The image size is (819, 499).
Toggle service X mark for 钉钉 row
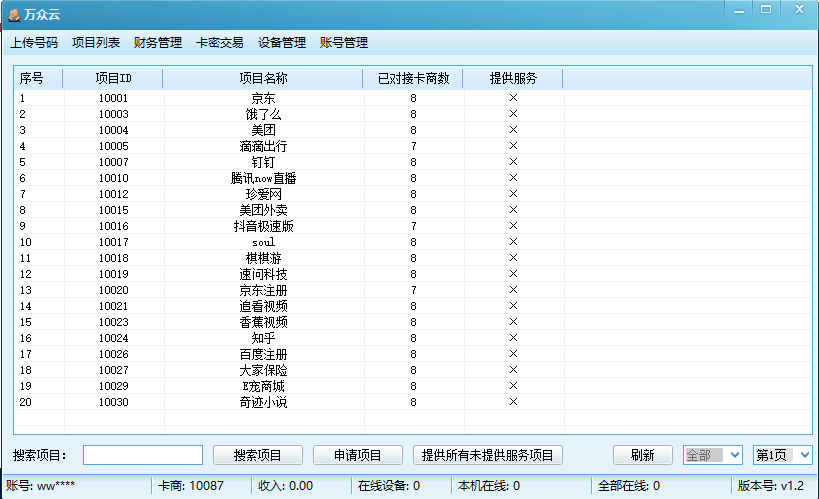click(x=513, y=162)
